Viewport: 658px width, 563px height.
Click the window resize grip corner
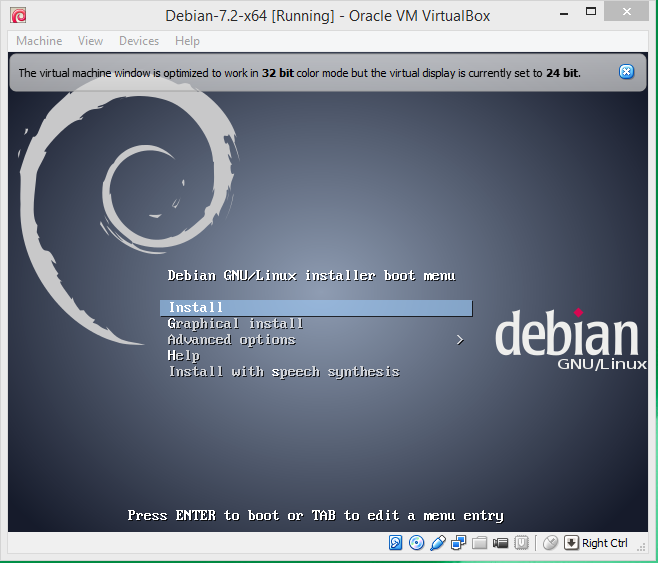coord(641,546)
